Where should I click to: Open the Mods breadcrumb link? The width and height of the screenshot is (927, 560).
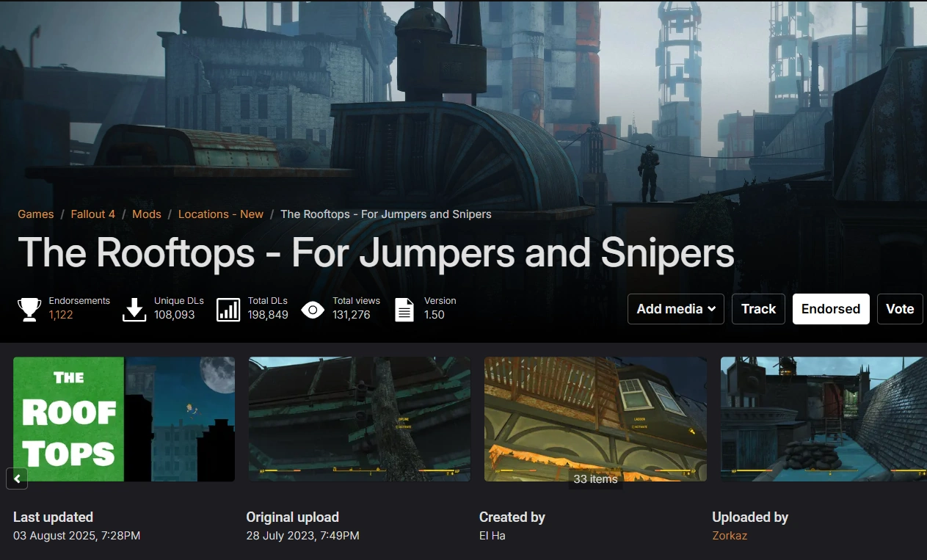(x=147, y=214)
